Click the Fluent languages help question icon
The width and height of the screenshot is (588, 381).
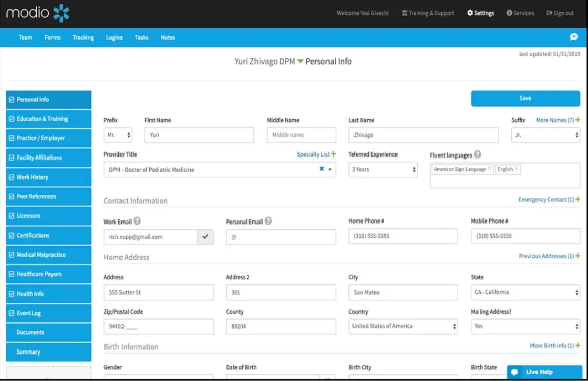point(477,154)
